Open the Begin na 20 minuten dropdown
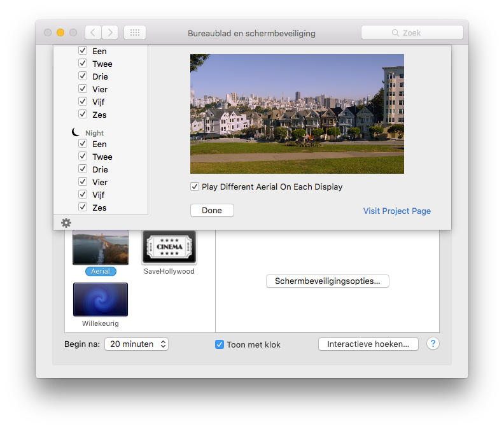Screen dimensions: 504x429 point(136,344)
